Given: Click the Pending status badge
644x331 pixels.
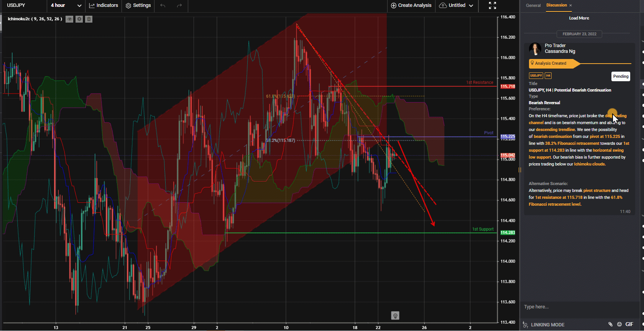Looking at the screenshot, I should [x=621, y=76].
